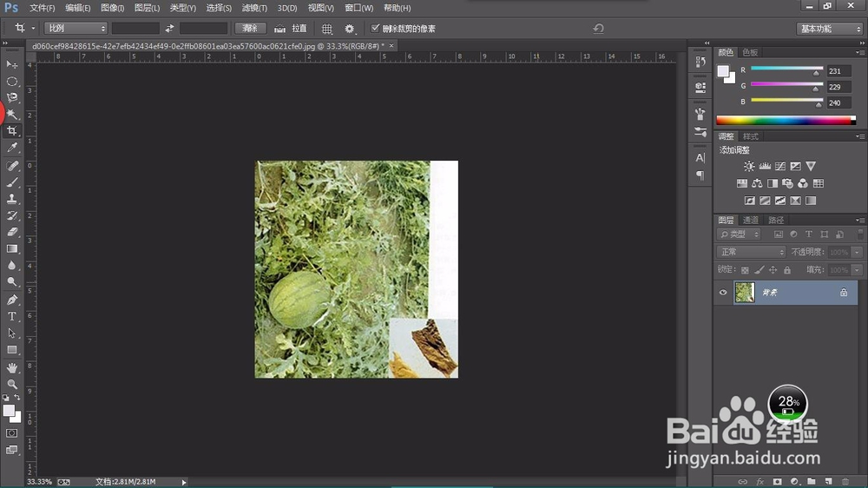
Task: Hide the background layer eye icon
Action: click(723, 293)
